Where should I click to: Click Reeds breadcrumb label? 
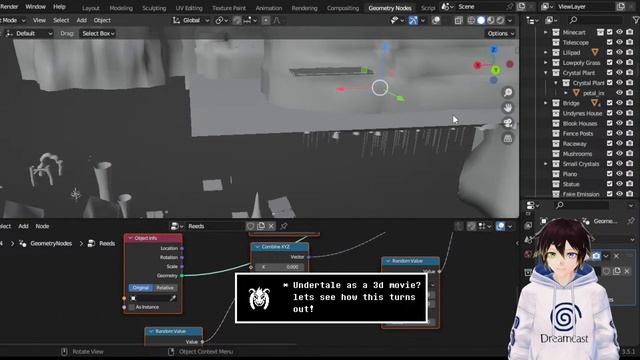click(x=107, y=243)
